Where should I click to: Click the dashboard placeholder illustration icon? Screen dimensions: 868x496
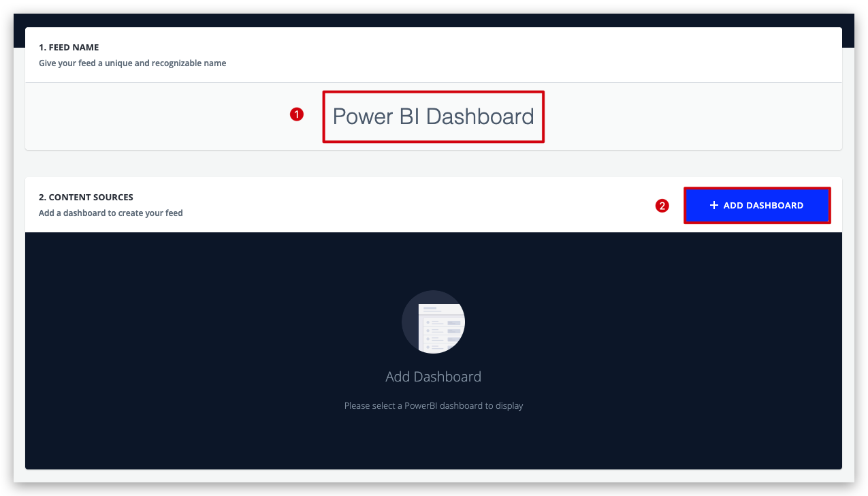point(433,322)
